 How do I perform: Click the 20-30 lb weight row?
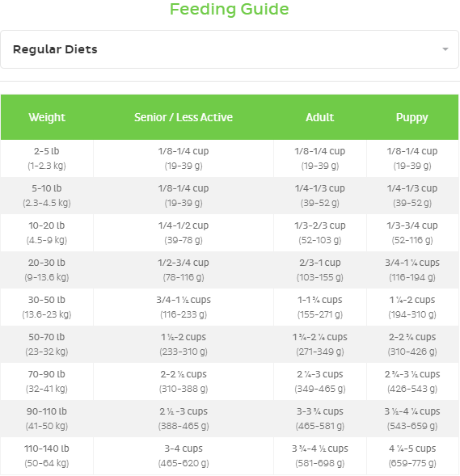[x=230, y=270]
